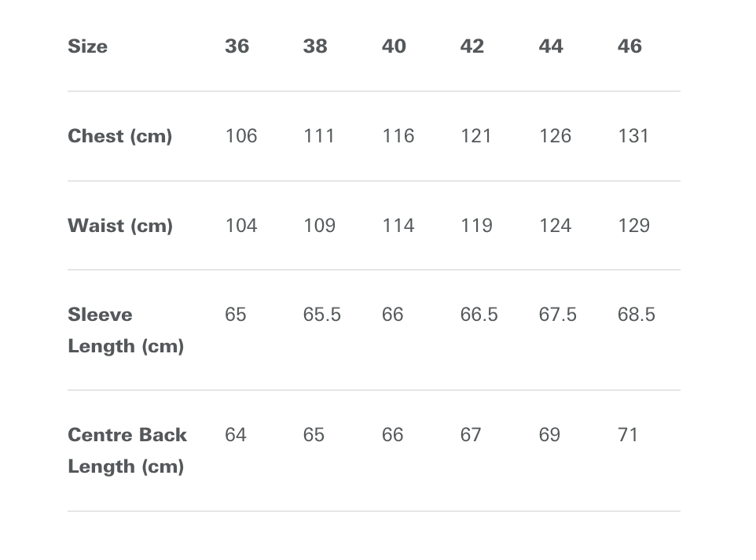Select size 36 column header

click(x=237, y=46)
